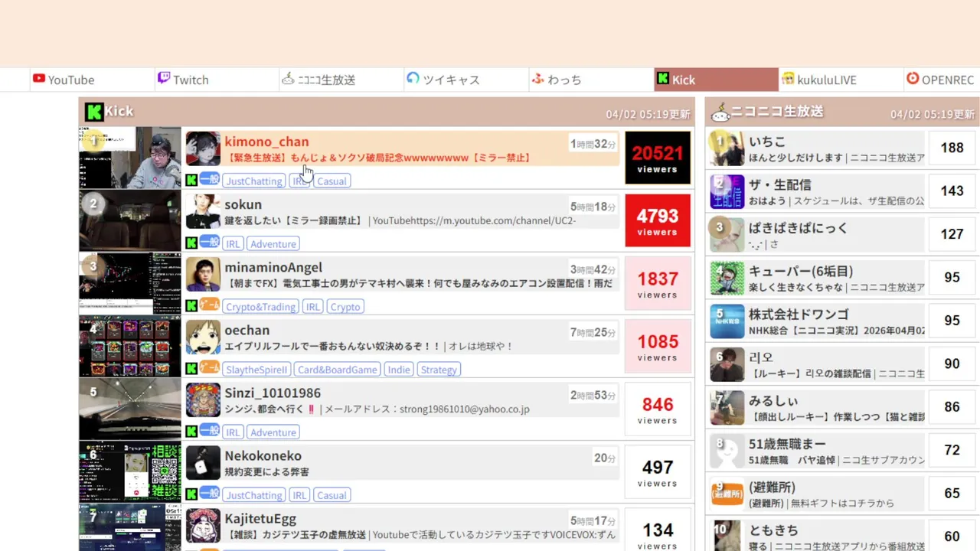Open Sinzi_10101986's avatar icon

203,399
